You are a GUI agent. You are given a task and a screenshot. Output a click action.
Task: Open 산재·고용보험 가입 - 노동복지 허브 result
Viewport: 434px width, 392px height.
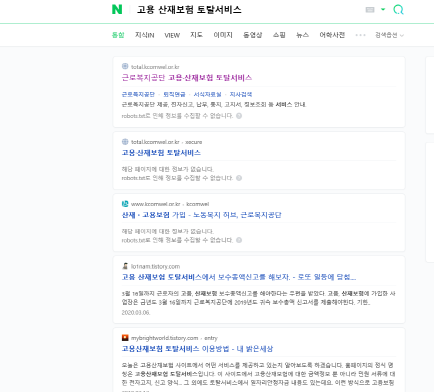point(201,215)
